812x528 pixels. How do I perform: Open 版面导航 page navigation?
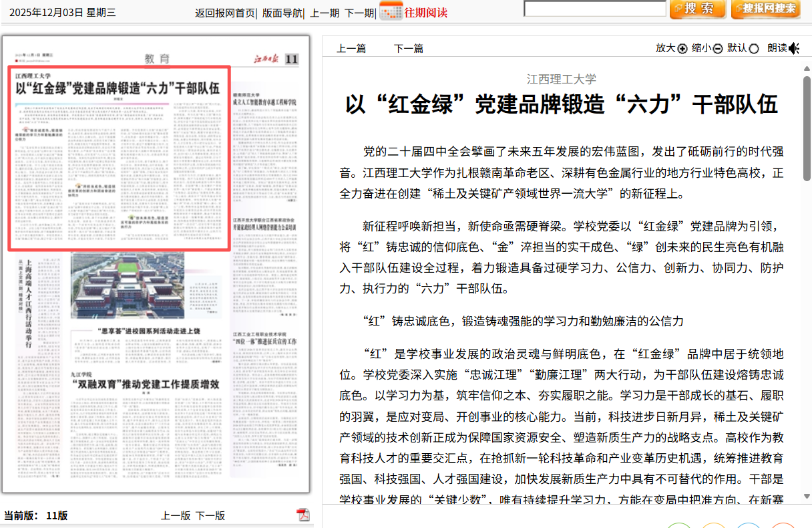[281, 13]
